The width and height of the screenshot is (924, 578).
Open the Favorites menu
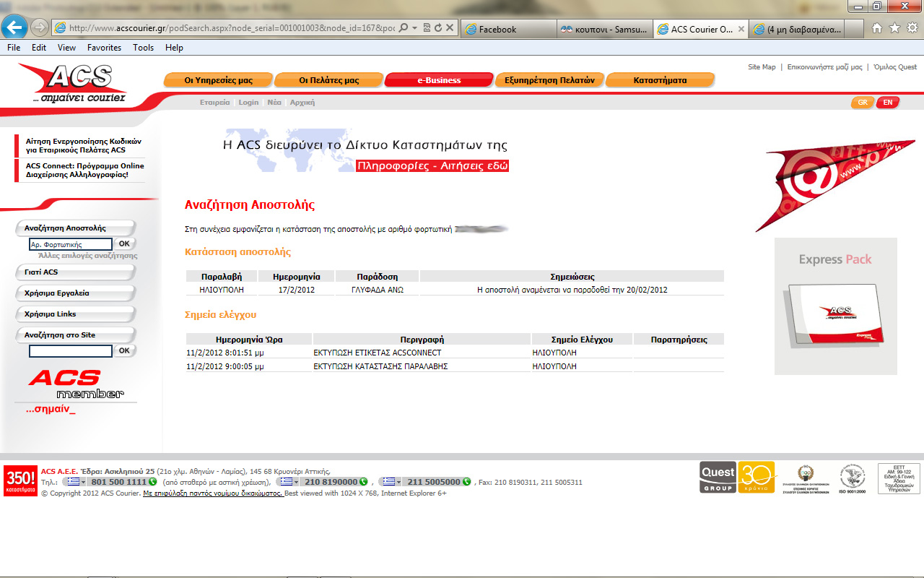(x=104, y=48)
